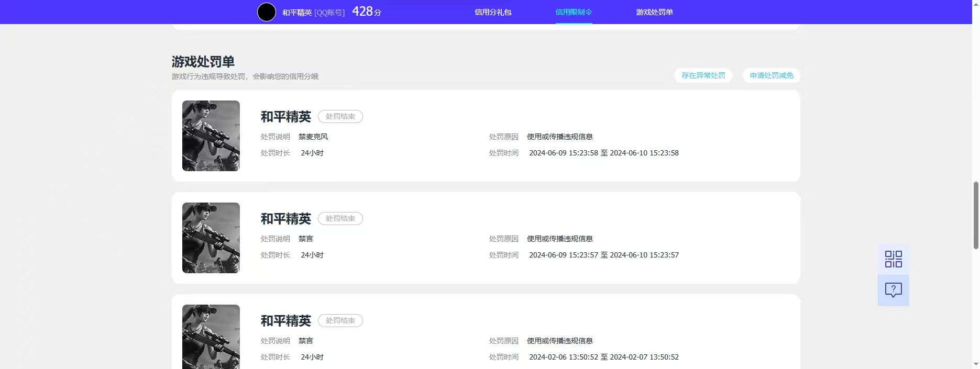This screenshot has height=369, width=980.
Task: Click the black round account avatar
Action: [266, 12]
